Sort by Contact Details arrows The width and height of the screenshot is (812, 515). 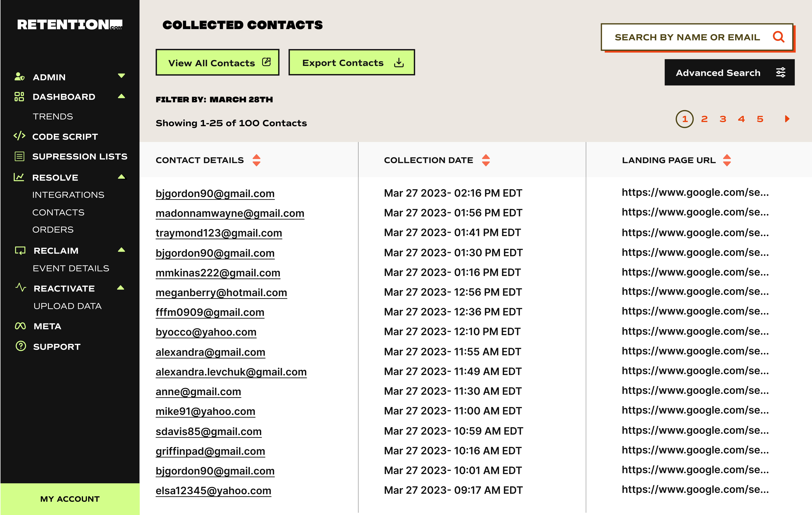click(x=257, y=160)
